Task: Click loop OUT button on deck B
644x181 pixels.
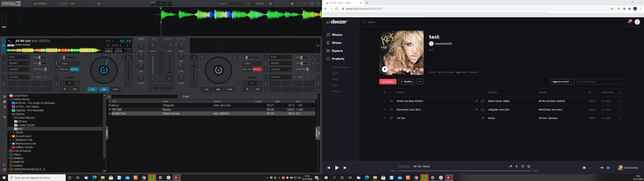Action: pyautogui.click(x=257, y=89)
